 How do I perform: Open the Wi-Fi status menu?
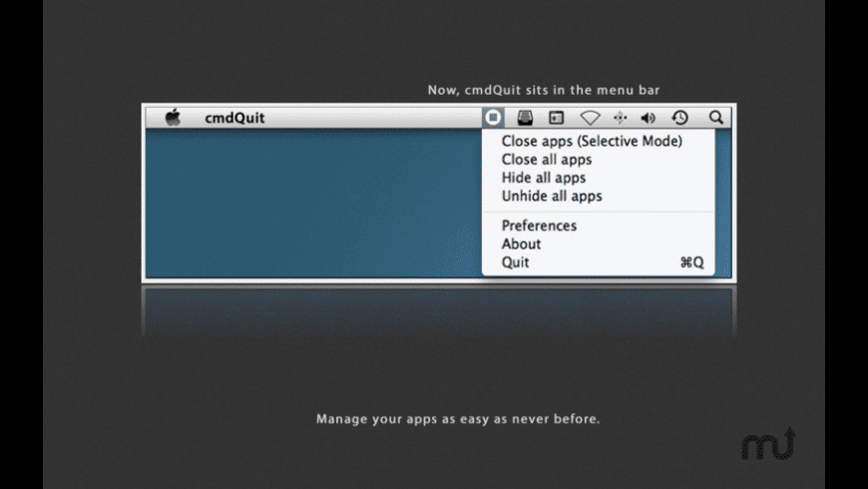click(590, 118)
